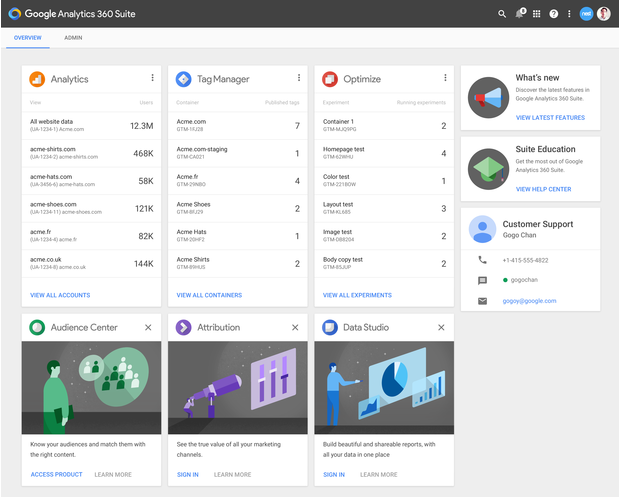Click the phone number +1-415-555-4822
The width and height of the screenshot is (619, 497).
pos(525,260)
